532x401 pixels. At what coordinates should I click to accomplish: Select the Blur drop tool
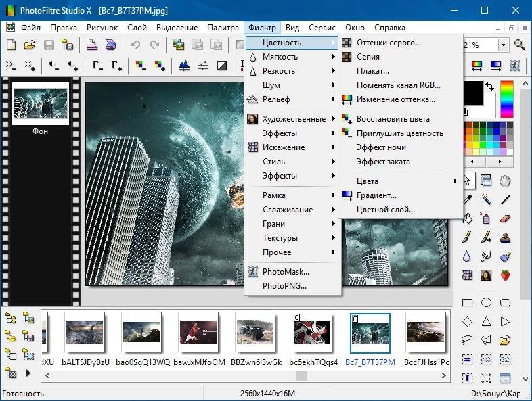coord(467,256)
